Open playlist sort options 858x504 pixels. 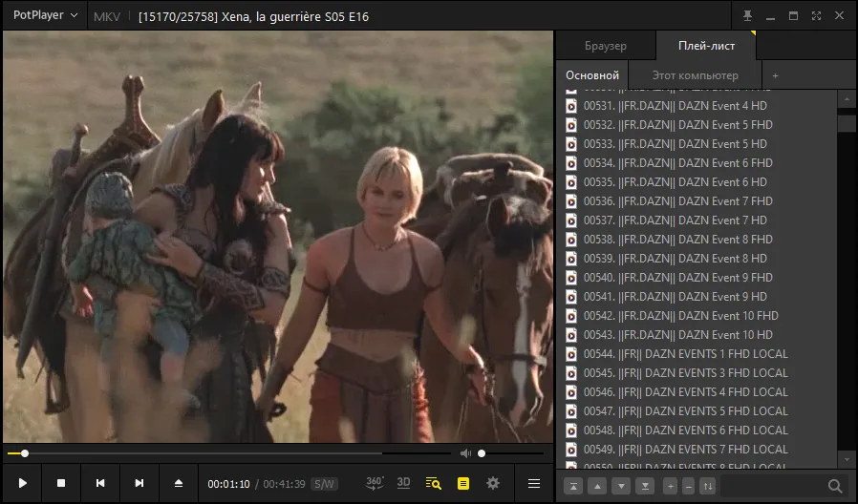pos(708,486)
